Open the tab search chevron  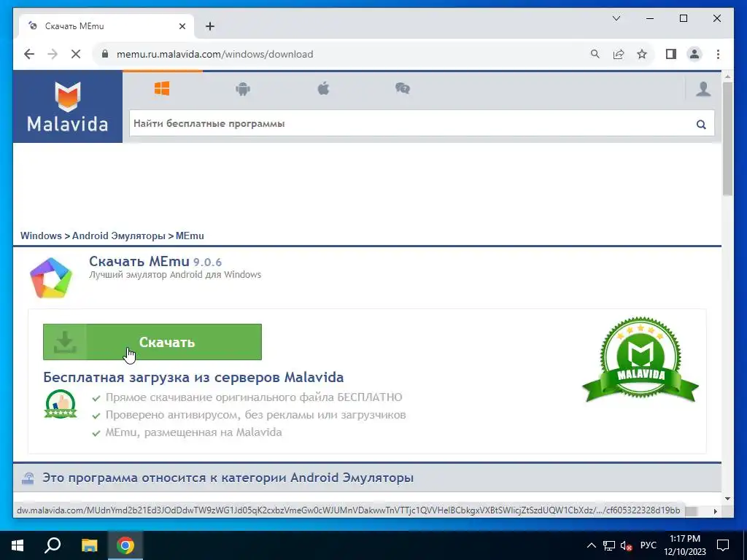coord(616,18)
